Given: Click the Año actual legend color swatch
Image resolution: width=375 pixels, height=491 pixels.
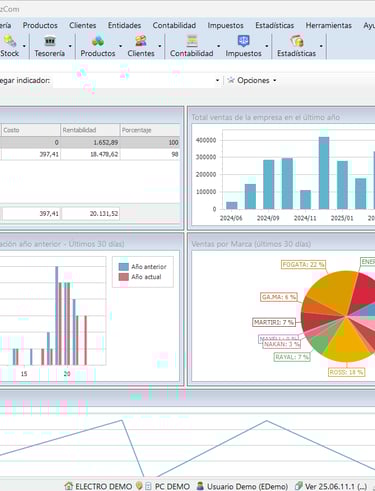Looking at the screenshot, I should (x=124, y=277).
